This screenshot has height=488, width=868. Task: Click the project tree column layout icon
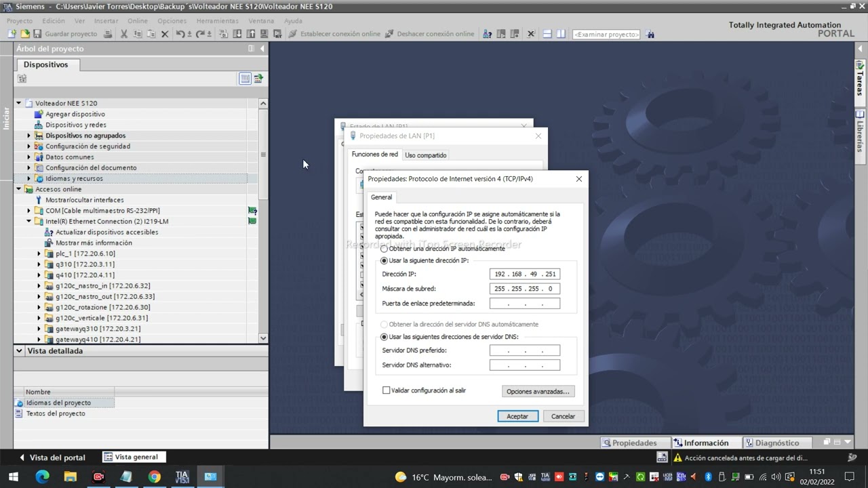[251, 49]
